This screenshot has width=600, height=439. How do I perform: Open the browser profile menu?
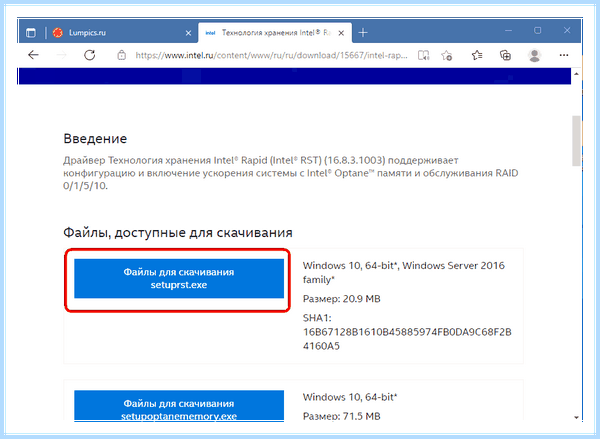(x=534, y=55)
